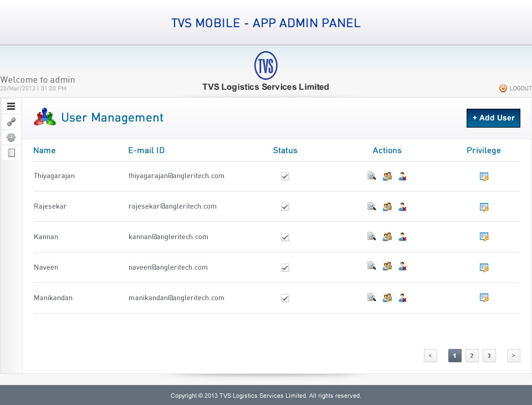532x405 pixels.
Task: Click the name Thiyagarajan
Action: coord(54,176)
